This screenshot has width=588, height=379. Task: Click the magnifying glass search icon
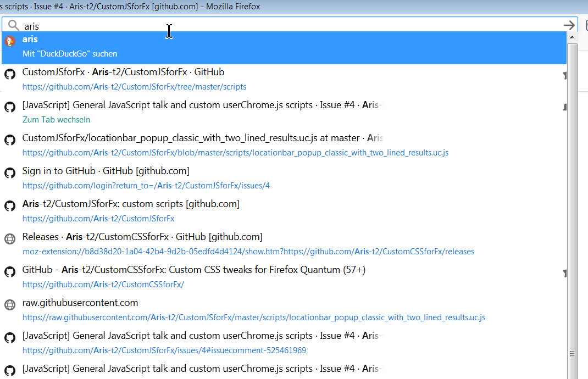(x=12, y=25)
